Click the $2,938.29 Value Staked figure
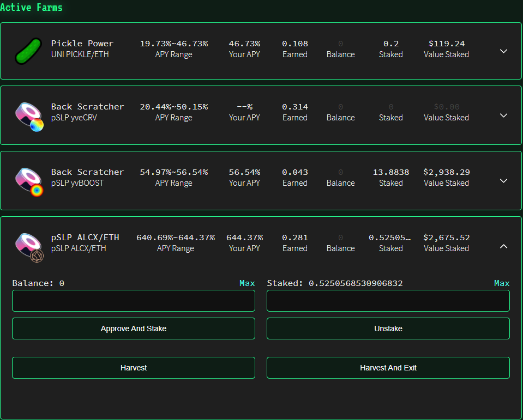 tap(446, 172)
